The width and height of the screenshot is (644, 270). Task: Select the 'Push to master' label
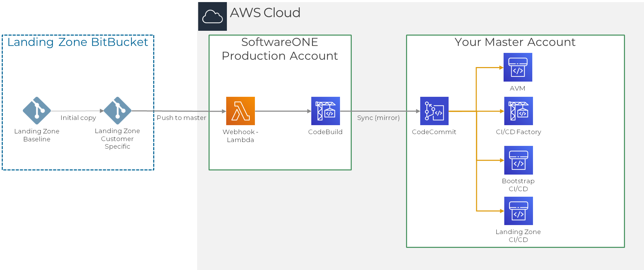point(181,118)
